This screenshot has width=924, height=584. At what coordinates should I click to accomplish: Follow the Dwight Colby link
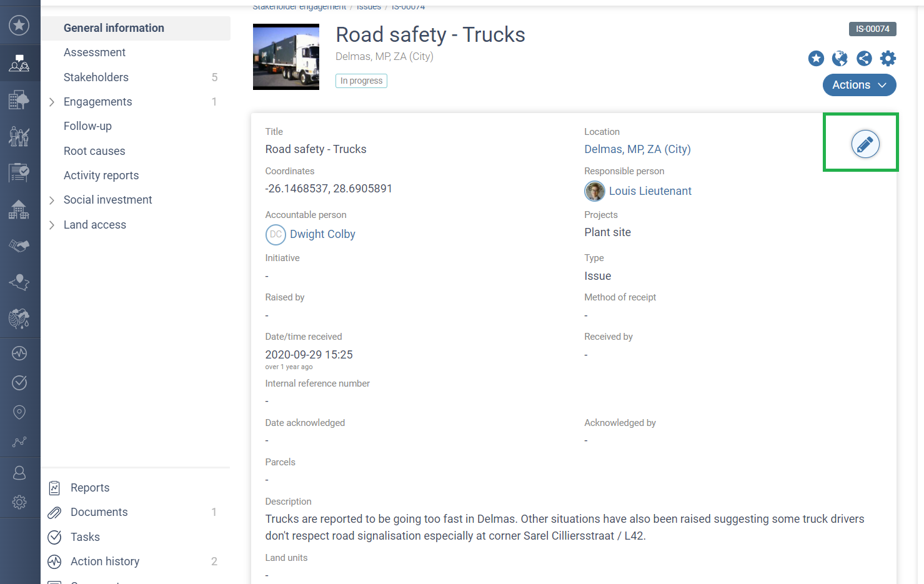[x=322, y=234]
